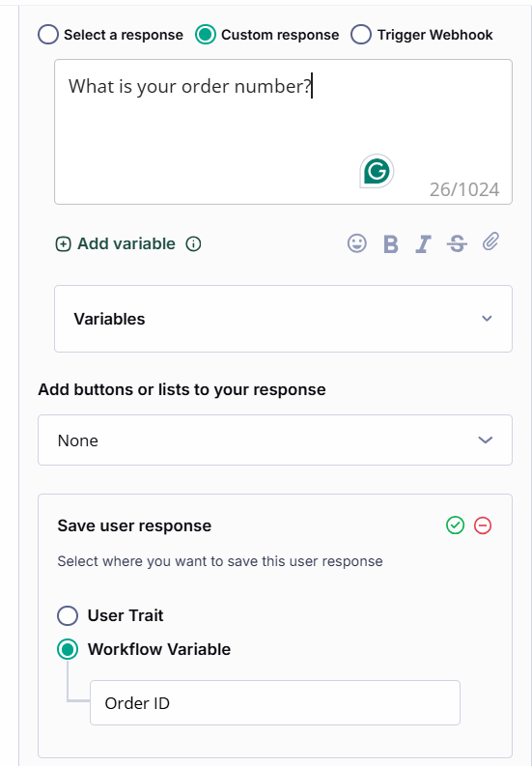Remove Save user response with red minus
The height and width of the screenshot is (766, 532).
[483, 525]
